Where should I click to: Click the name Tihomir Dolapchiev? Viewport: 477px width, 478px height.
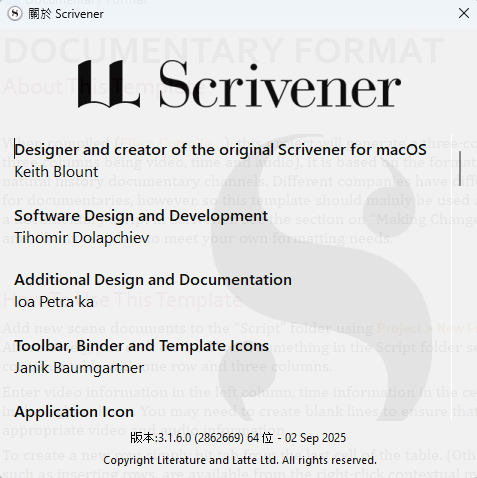pyautogui.click(x=82, y=238)
